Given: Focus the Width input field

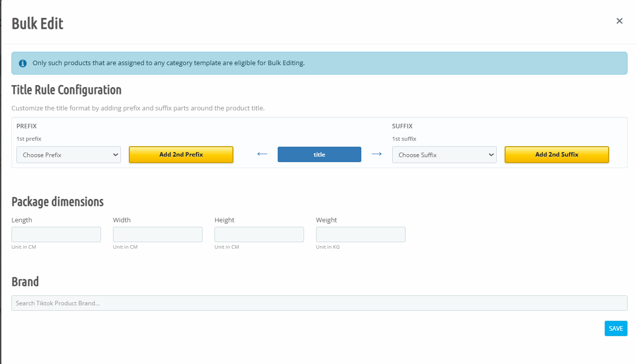Looking at the screenshot, I should pos(158,235).
